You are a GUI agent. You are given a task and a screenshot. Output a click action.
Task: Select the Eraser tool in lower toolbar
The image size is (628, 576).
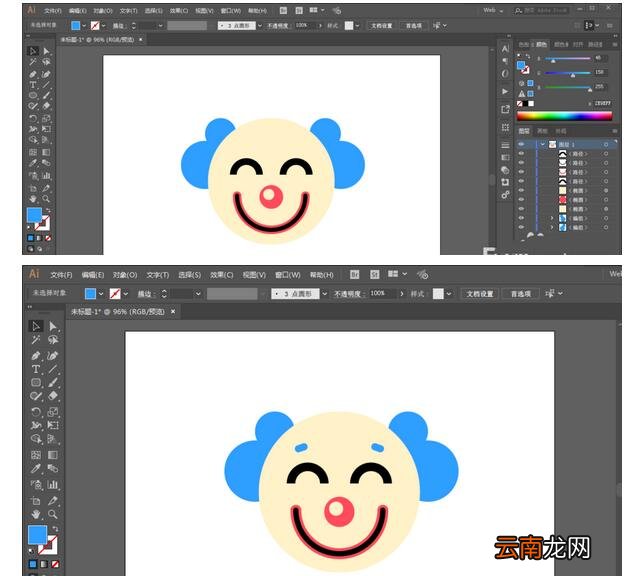tap(52, 396)
